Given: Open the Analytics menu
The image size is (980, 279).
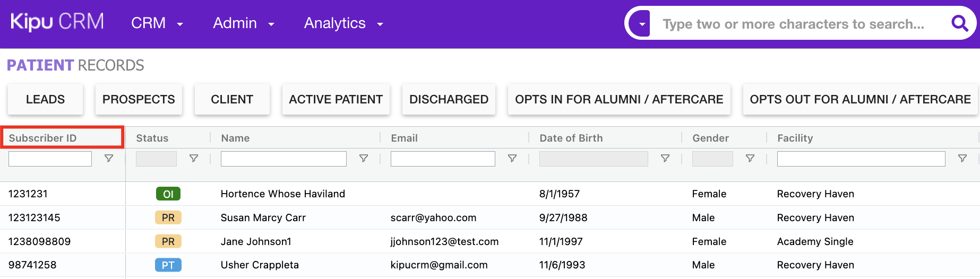Looking at the screenshot, I should pos(343,23).
